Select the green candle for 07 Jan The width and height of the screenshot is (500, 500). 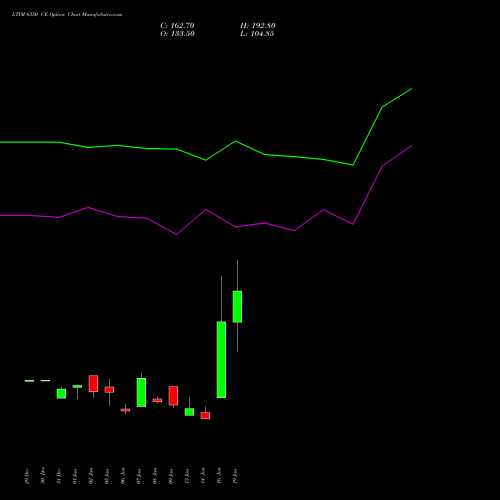click(x=141, y=392)
